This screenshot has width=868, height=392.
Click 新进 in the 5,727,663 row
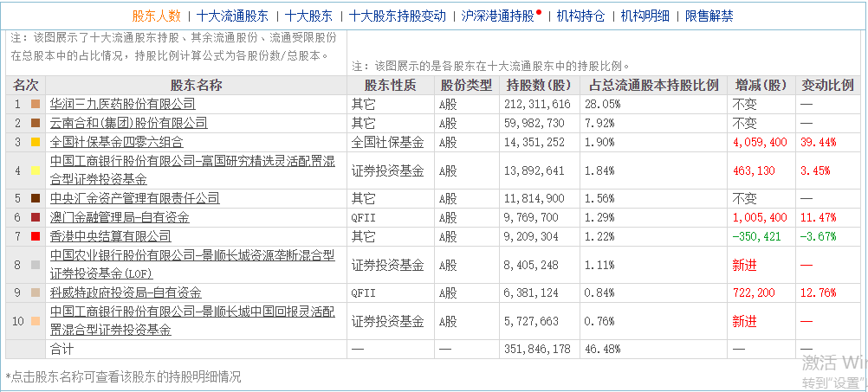(x=744, y=321)
